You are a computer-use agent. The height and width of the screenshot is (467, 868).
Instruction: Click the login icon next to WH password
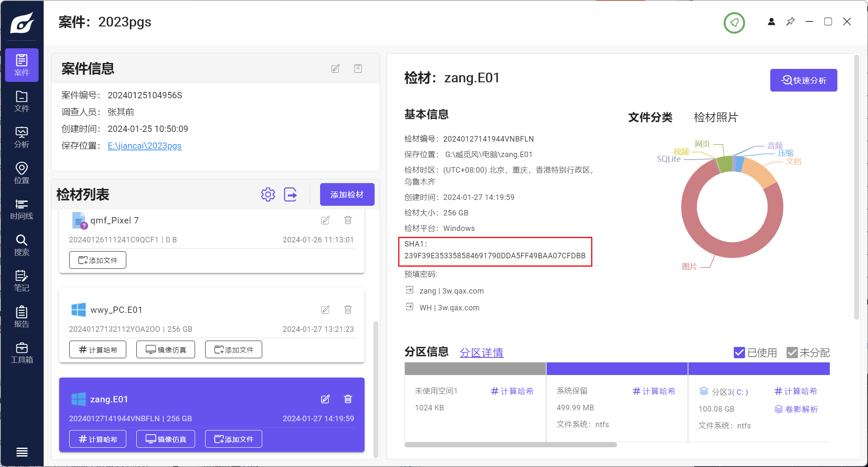(409, 307)
